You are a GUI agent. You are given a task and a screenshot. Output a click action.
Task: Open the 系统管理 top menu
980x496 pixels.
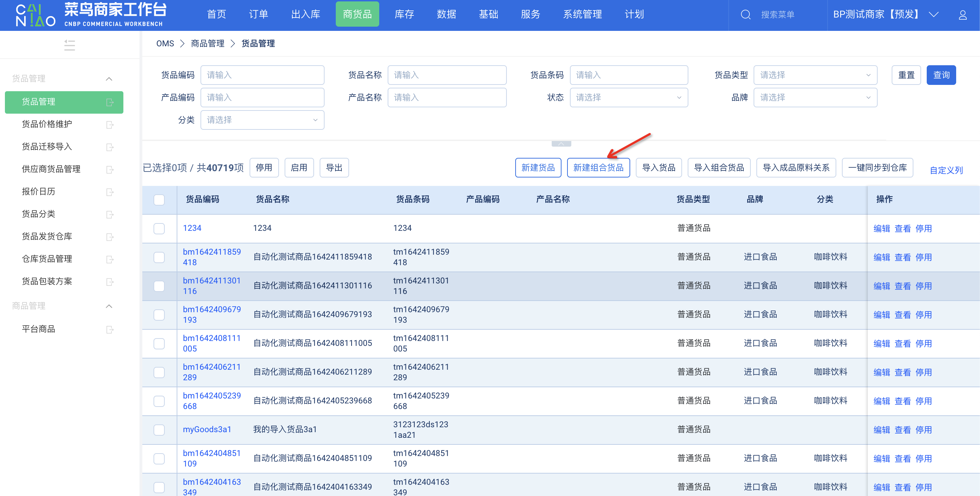click(582, 14)
